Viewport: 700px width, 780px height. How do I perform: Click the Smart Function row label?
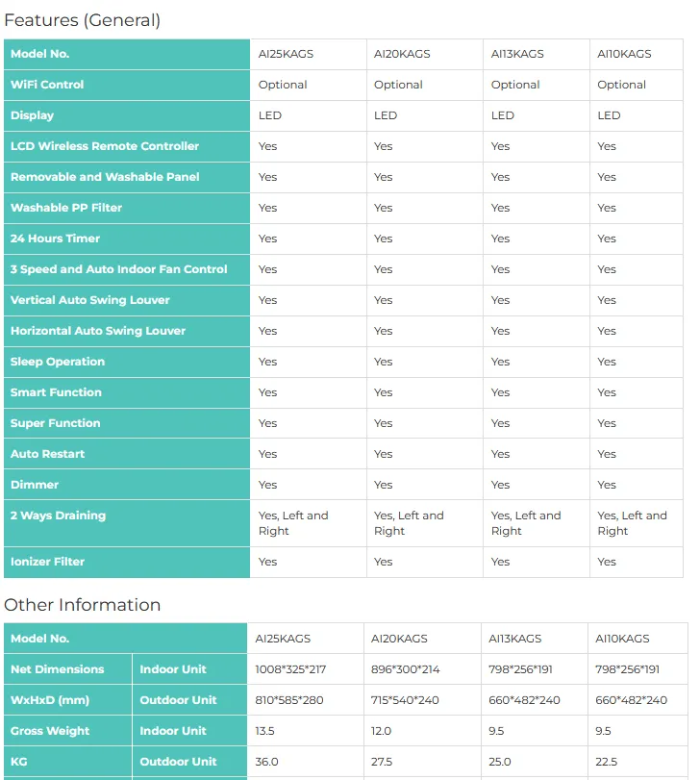[x=56, y=392]
